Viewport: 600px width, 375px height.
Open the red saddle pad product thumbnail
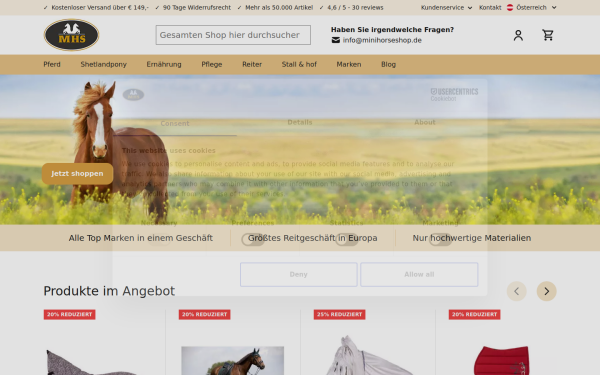coord(502,360)
